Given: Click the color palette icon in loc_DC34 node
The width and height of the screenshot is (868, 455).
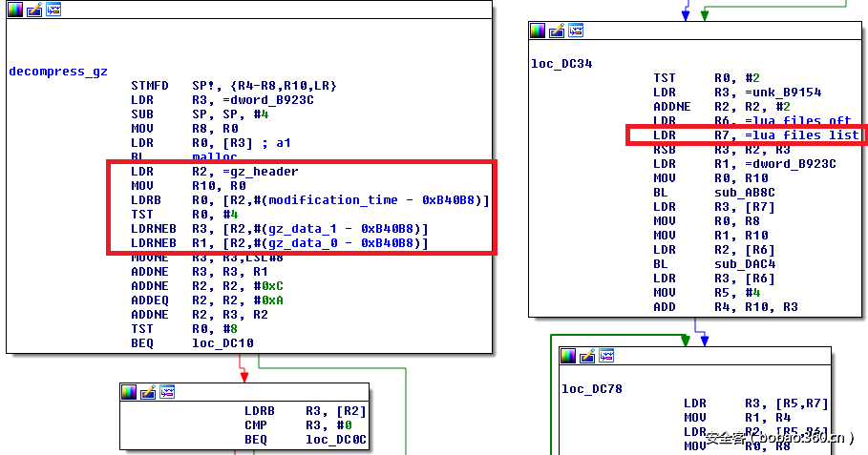Looking at the screenshot, I should pos(538,31).
